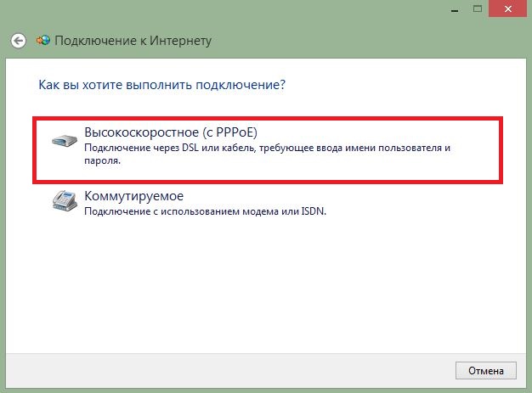532x393 pixels.
Task: Close the connection wizard window
Action: 508,8
